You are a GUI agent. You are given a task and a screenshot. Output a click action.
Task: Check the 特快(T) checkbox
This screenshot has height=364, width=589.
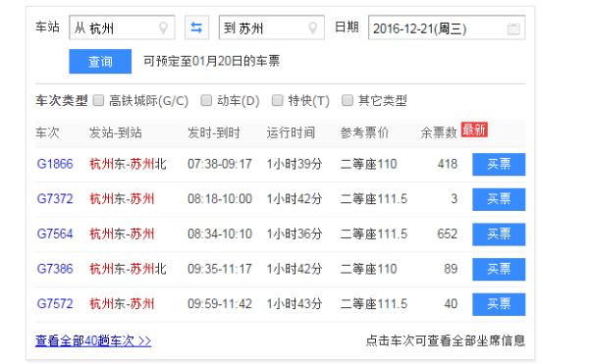(277, 100)
